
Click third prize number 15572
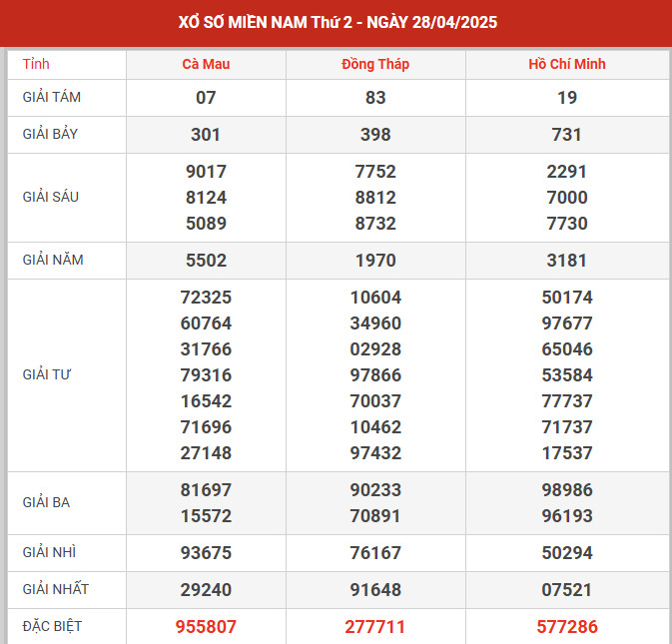(206, 516)
